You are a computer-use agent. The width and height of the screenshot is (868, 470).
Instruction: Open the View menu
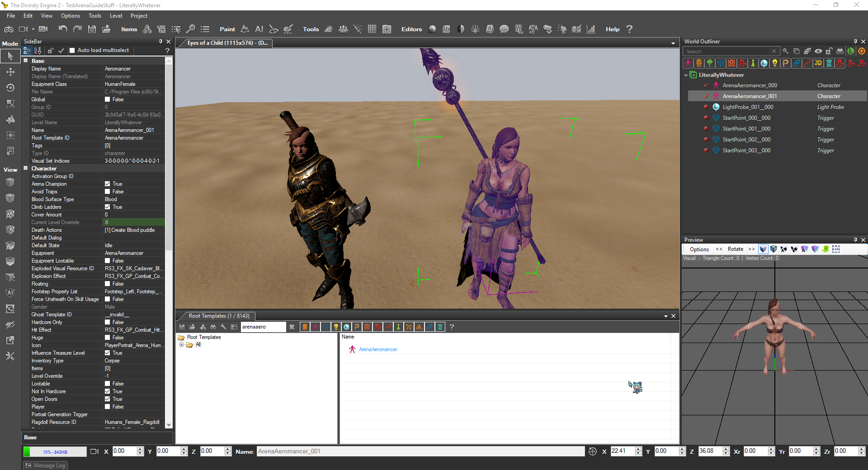pyautogui.click(x=47, y=16)
